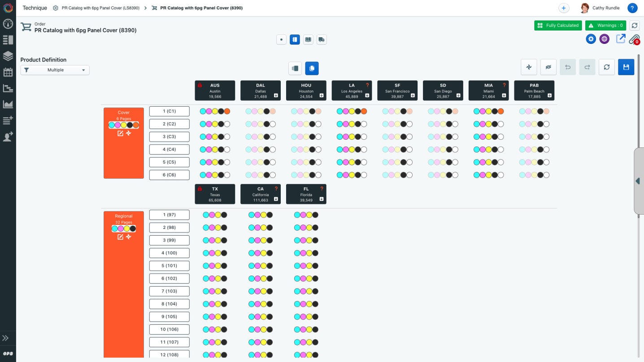The height and width of the screenshot is (362, 644).
Task: Click the open-in-new-window arrow icon
Action: 620,39
